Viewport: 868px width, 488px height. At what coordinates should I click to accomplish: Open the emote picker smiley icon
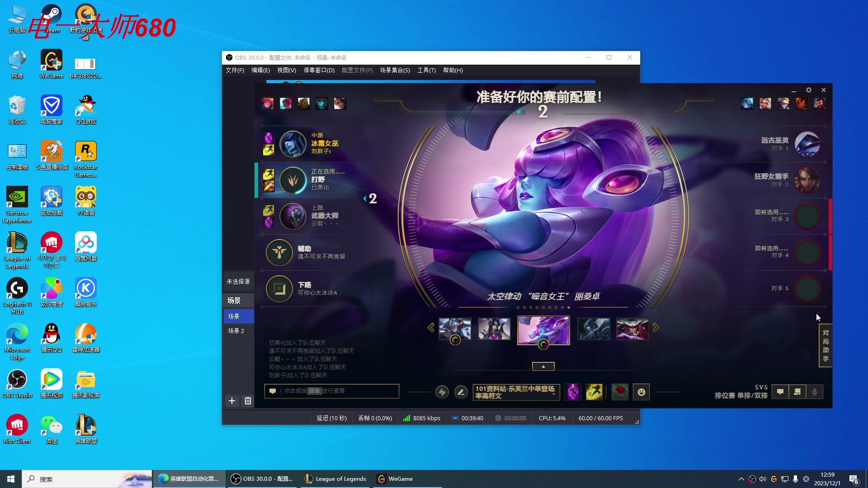point(641,392)
